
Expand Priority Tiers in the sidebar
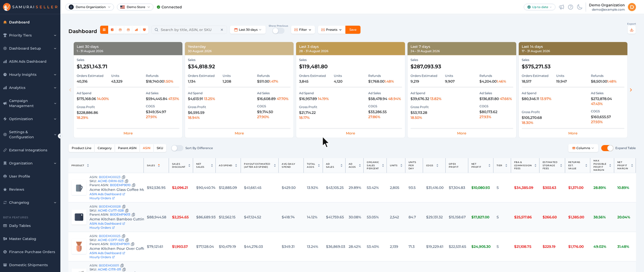[30, 35]
